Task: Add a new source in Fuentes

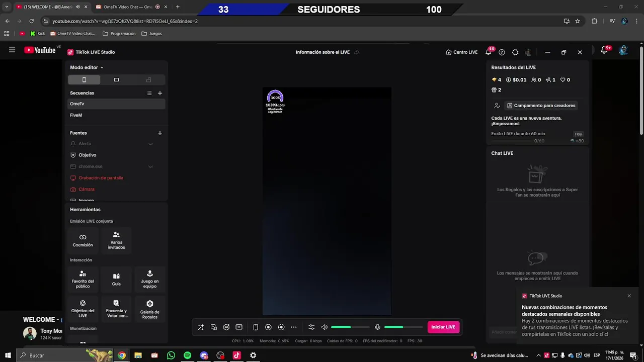Action: click(x=160, y=133)
